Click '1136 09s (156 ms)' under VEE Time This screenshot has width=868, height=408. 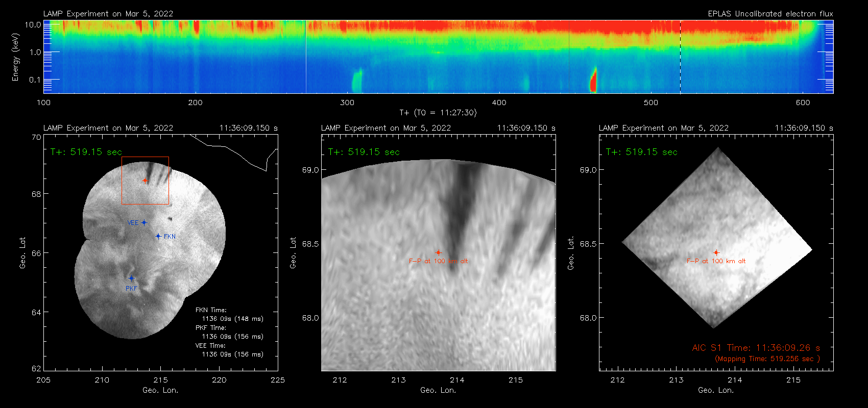(233, 354)
